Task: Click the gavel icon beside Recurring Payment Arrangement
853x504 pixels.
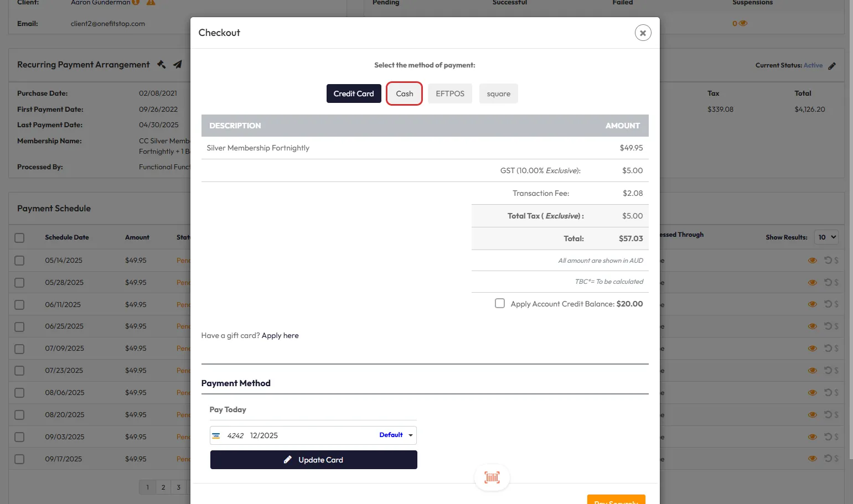Action: coord(161,64)
